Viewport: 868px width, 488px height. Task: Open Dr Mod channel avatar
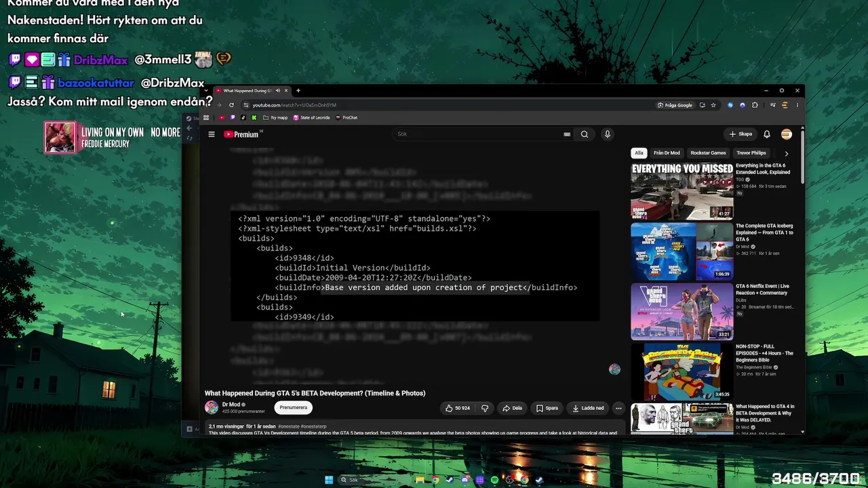coord(212,407)
